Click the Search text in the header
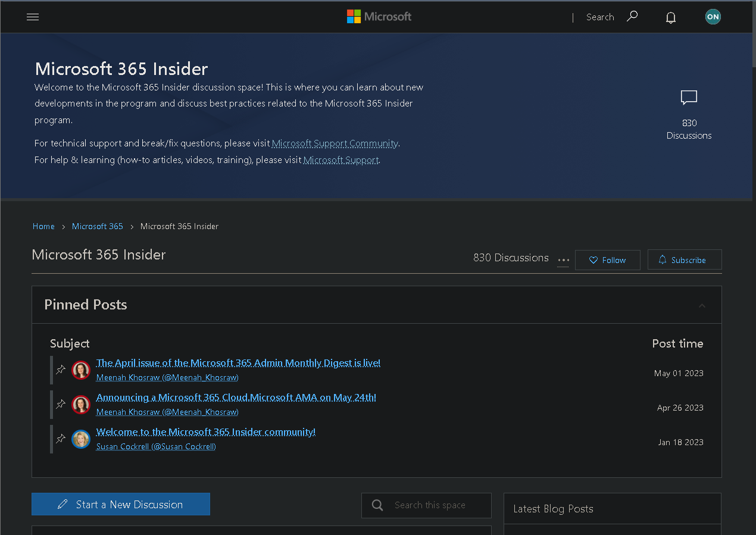756x535 pixels. click(600, 17)
